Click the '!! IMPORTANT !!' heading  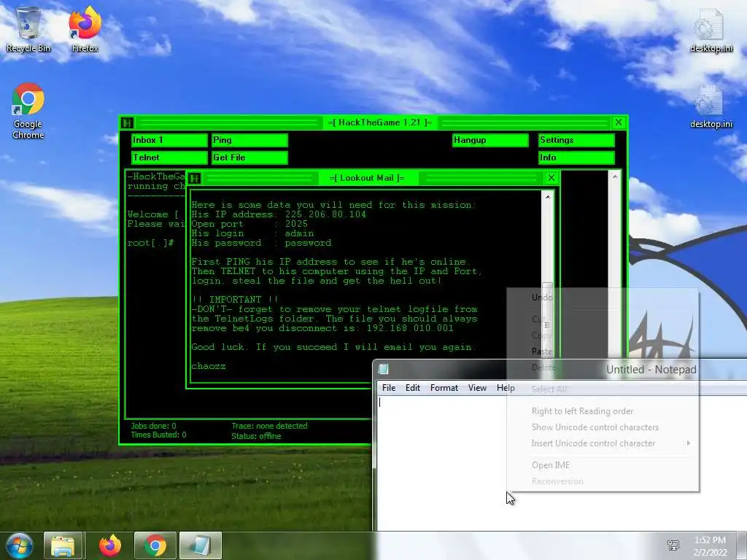coord(235,300)
